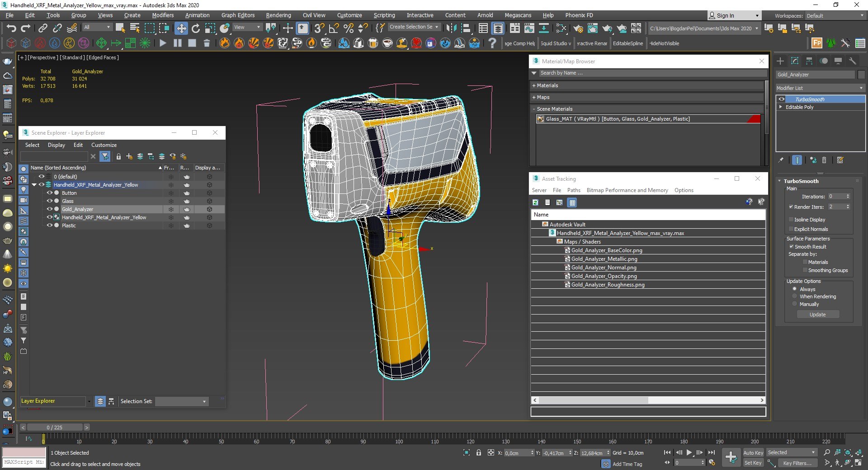Expand the Materials section in browser

coord(534,85)
